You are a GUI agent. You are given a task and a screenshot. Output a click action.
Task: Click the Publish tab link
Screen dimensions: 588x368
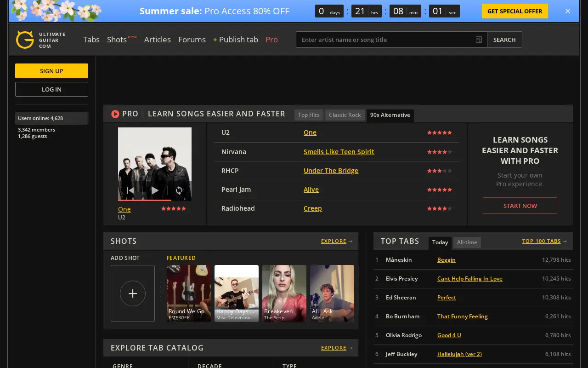(x=236, y=40)
